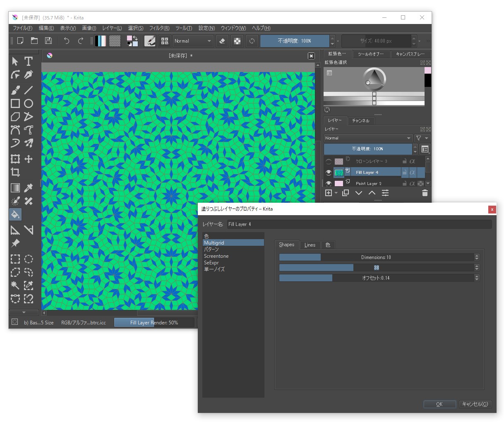Toggle preserve alpha checkerboard button

click(237, 41)
